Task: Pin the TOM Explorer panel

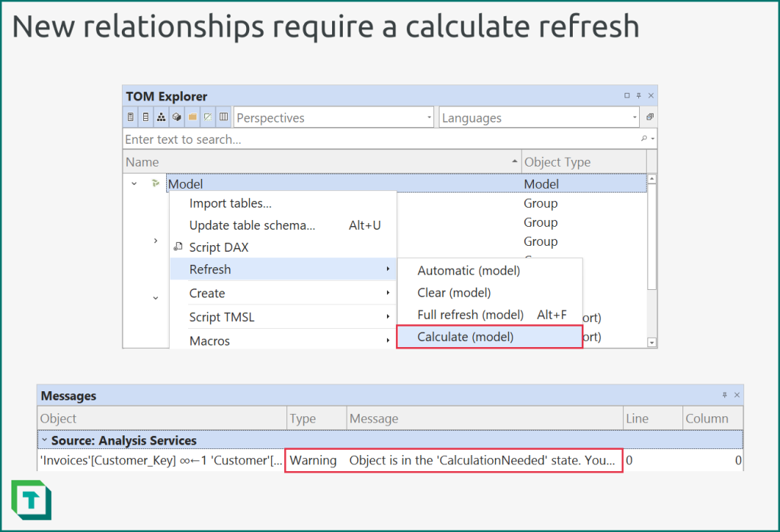Action: [x=639, y=96]
